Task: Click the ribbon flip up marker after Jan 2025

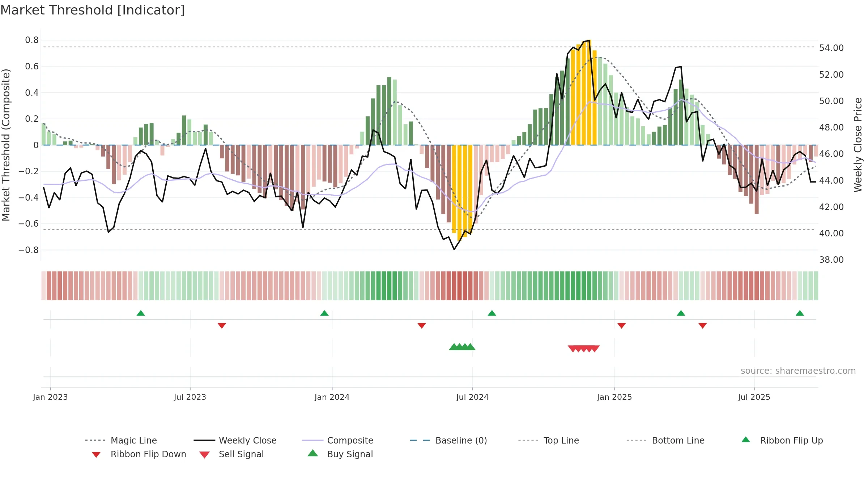Action: (x=681, y=313)
